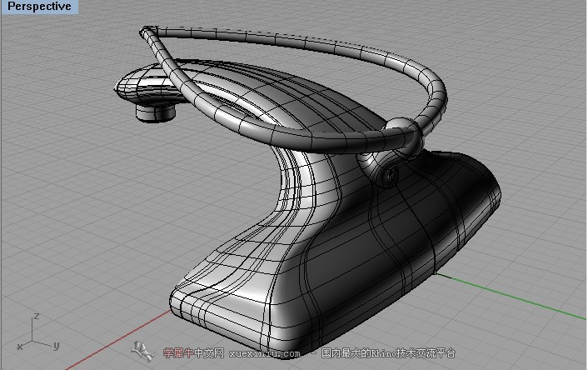Select the small cylinder under the disc
Screen dimensions: 588x370
click(155, 112)
